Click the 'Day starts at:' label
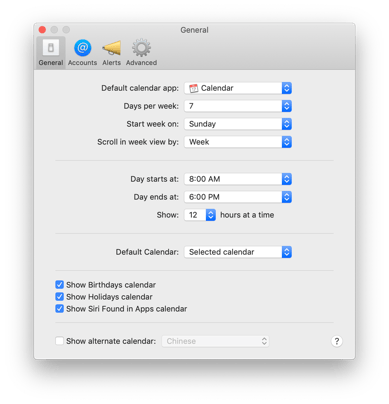Viewport: 389px width, 404px height. (154, 179)
